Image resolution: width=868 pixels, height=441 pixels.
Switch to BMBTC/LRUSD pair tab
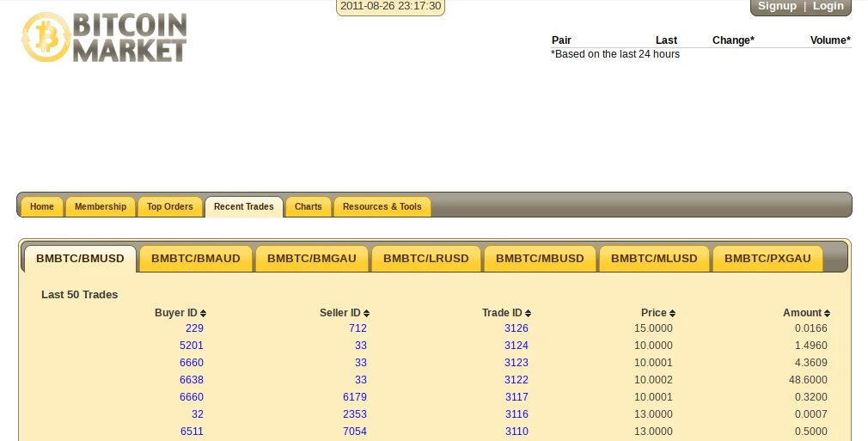[426, 259]
